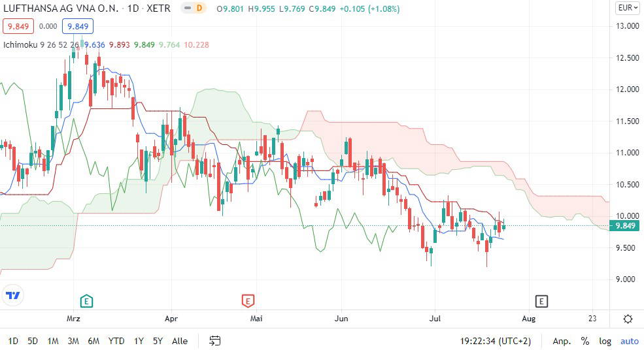Click the Ichimoku value 9.893 in legend
644x350 pixels.
click(120, 44)
